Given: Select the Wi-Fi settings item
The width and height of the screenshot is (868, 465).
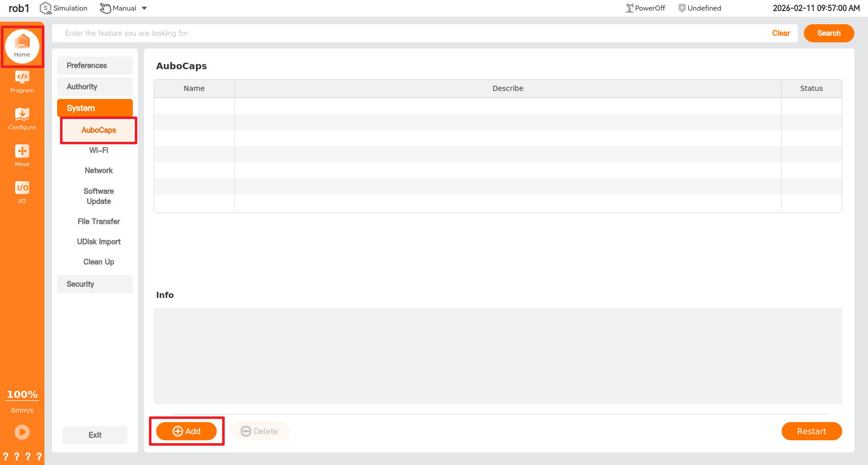Looking at the screenshot, I should click(x=99, y=150).
